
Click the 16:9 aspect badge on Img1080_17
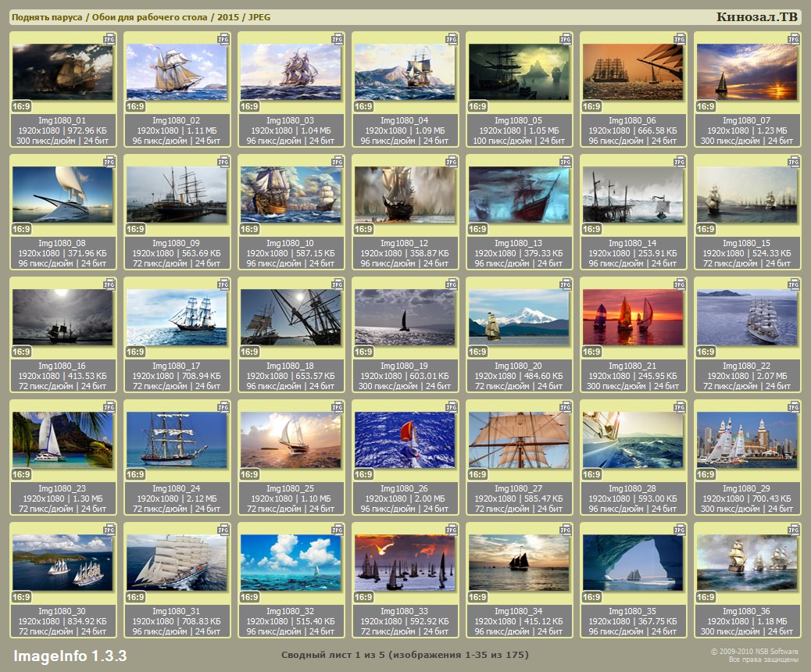pos(135,352)
